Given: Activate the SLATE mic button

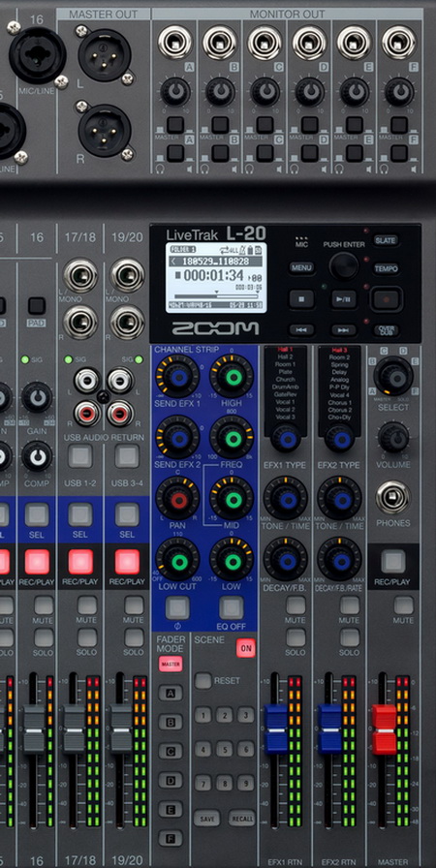Looking at the screenshot, I should pyautogui.click(x=385, y=240).
